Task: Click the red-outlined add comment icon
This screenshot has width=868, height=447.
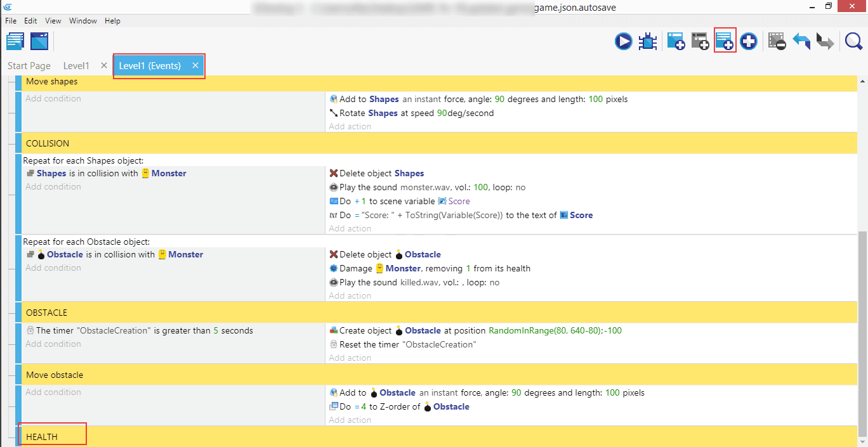Action: point(725,42)
